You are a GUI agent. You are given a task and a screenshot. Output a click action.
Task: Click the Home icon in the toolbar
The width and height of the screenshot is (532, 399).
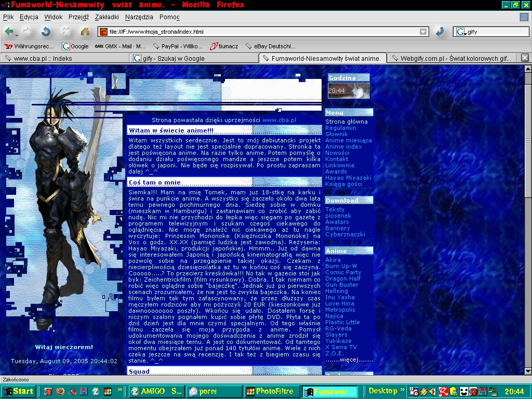tap(85, 32)
